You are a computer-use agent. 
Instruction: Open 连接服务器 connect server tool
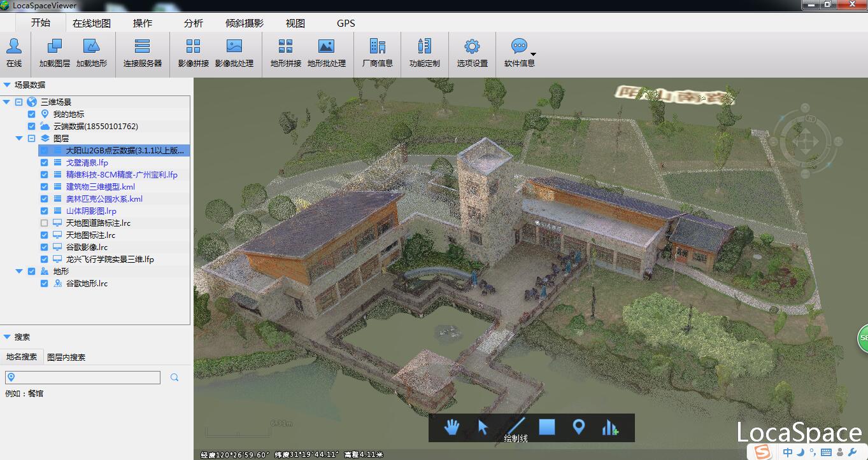pyautogui.click(x=143, y=46)
